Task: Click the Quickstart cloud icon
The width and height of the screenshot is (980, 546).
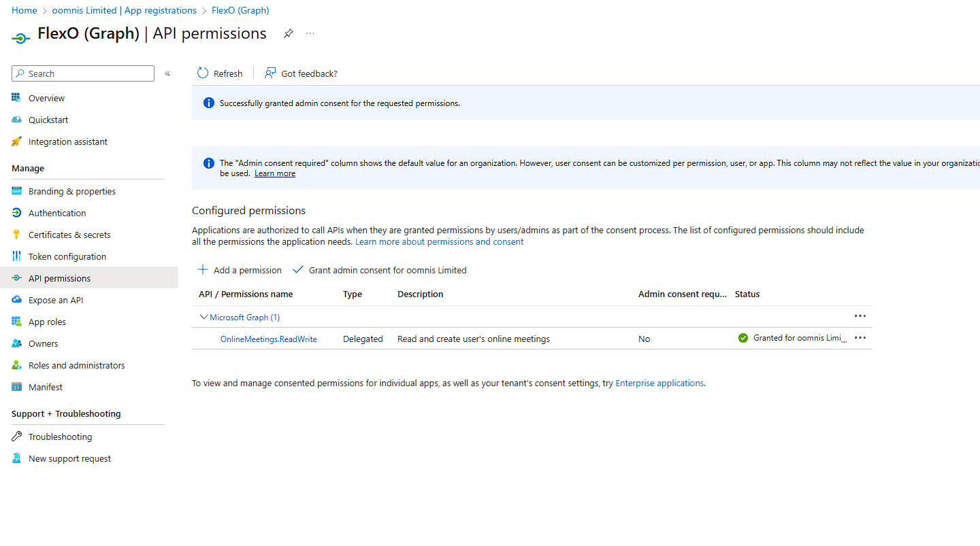Action: (17, 120)
